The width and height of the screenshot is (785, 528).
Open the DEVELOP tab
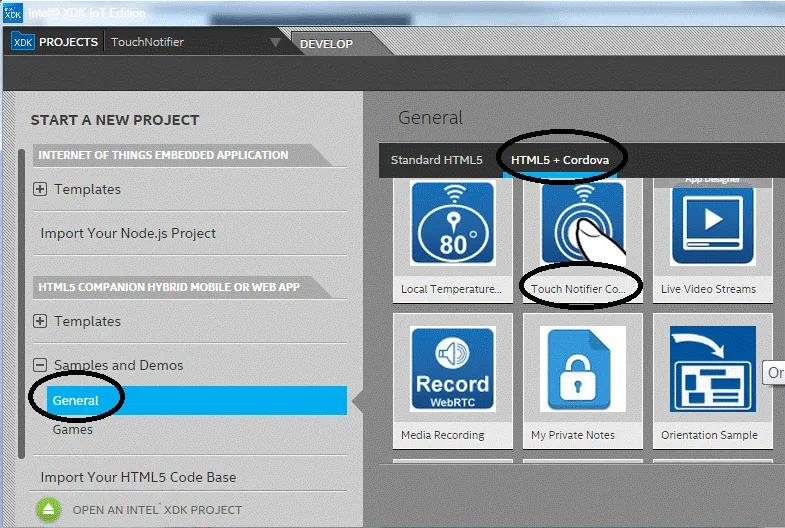coord(326,44)
